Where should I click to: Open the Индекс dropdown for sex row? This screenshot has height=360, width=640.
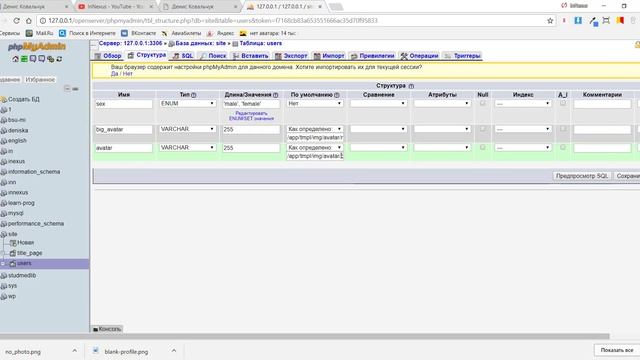(x=523, y=104)
